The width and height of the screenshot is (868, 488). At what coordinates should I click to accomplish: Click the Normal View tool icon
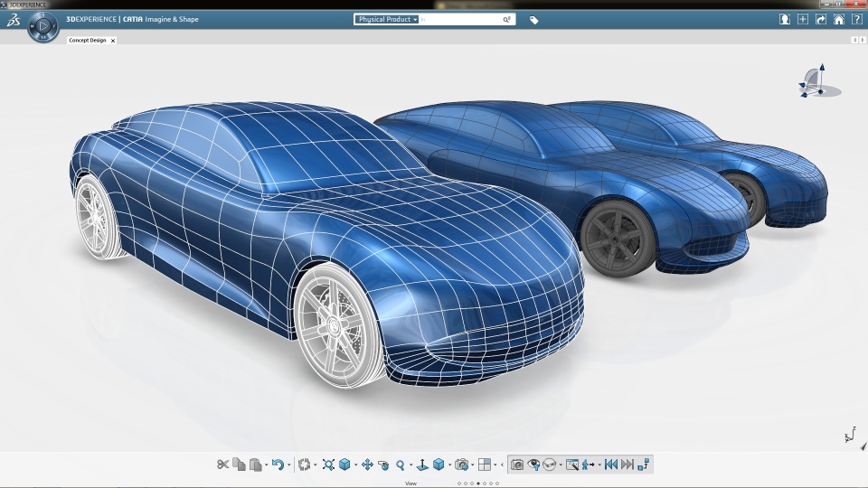[x=421, y=465]
